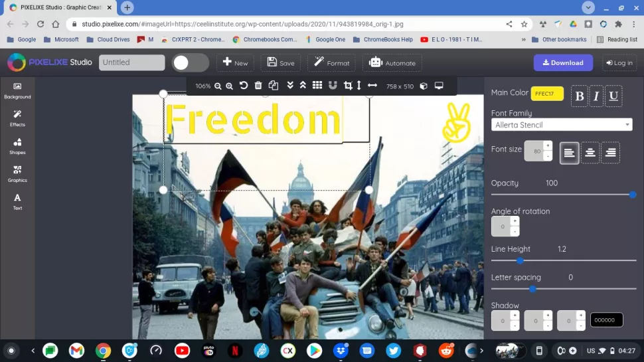This screenshot has width=644, height=362.
Task: Click the browser address bar URL
Action: click(x=242, y=24)
